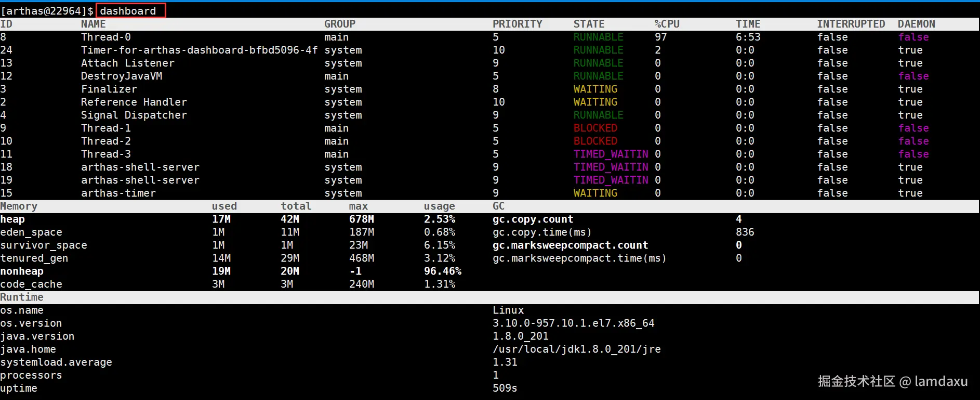Click the [arthas@22964]$ prompt
The image size is (980, 400).
coord(47,11)
